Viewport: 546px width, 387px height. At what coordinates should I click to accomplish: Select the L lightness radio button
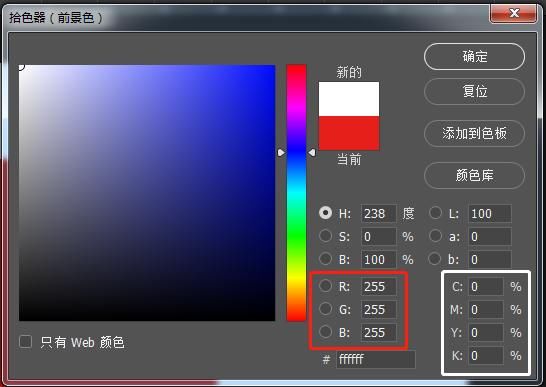(x=435, y=213)
